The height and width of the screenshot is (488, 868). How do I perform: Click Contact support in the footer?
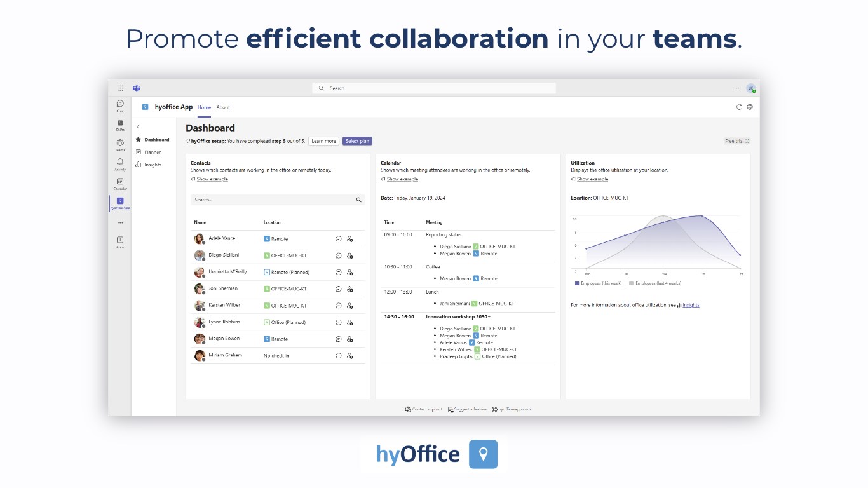pos(423,409)
